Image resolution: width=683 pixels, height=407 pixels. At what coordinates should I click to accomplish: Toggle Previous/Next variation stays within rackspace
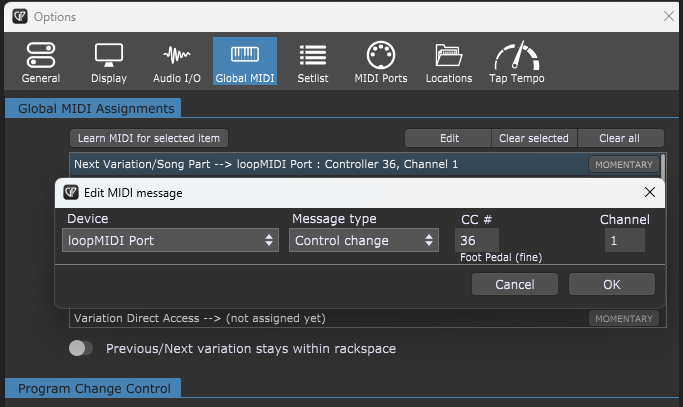(x=81, y=349)
